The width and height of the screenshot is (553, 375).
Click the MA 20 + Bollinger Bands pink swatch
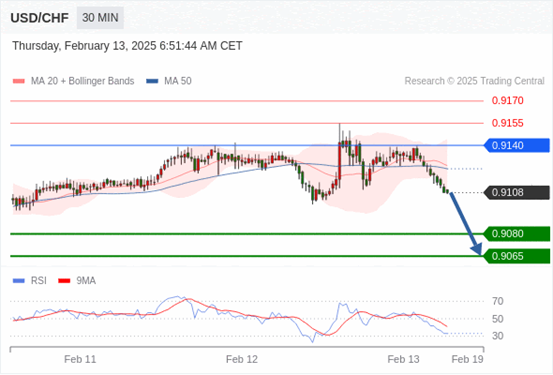tap(19, 81)
